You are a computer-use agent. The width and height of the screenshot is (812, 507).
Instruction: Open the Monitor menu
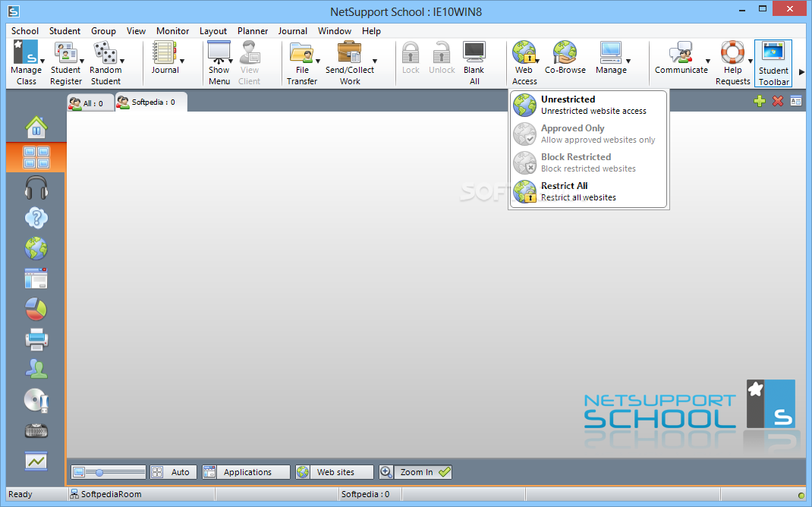[172, 31]
